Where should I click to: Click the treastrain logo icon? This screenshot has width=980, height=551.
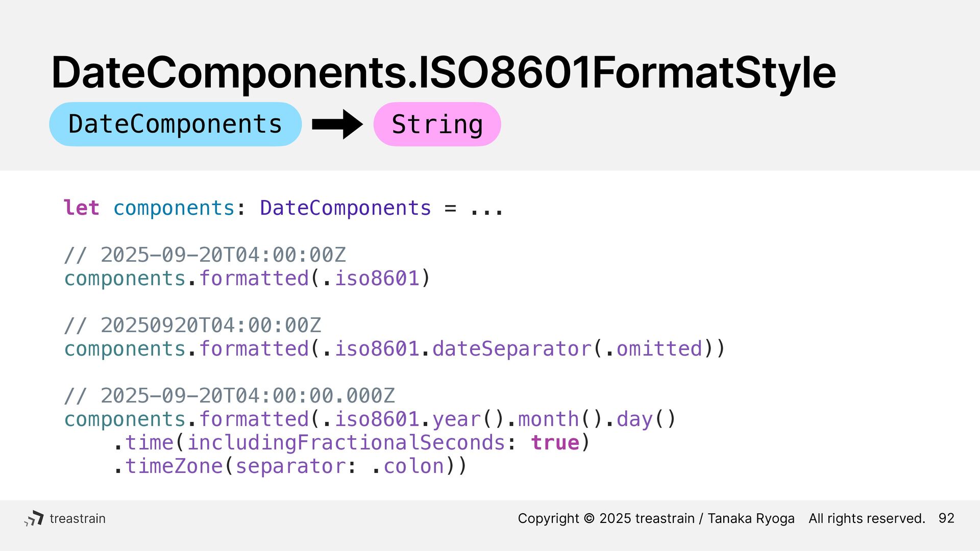coord(34,518)
